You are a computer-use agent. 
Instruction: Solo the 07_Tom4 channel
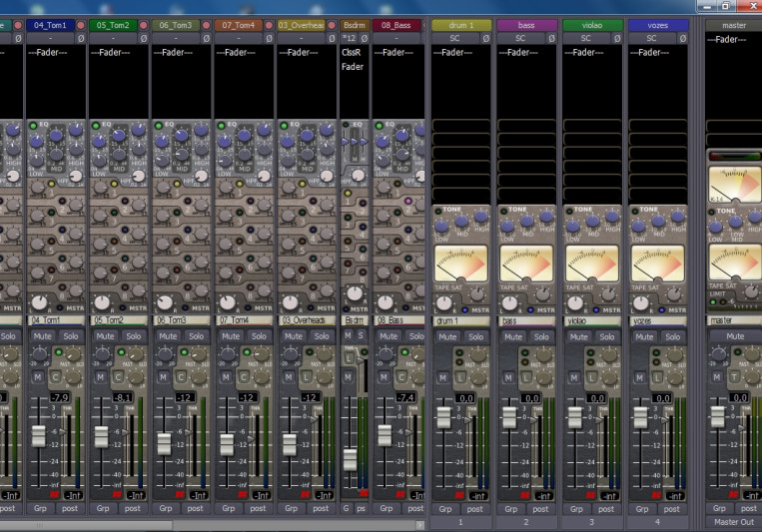click(259, 335)
